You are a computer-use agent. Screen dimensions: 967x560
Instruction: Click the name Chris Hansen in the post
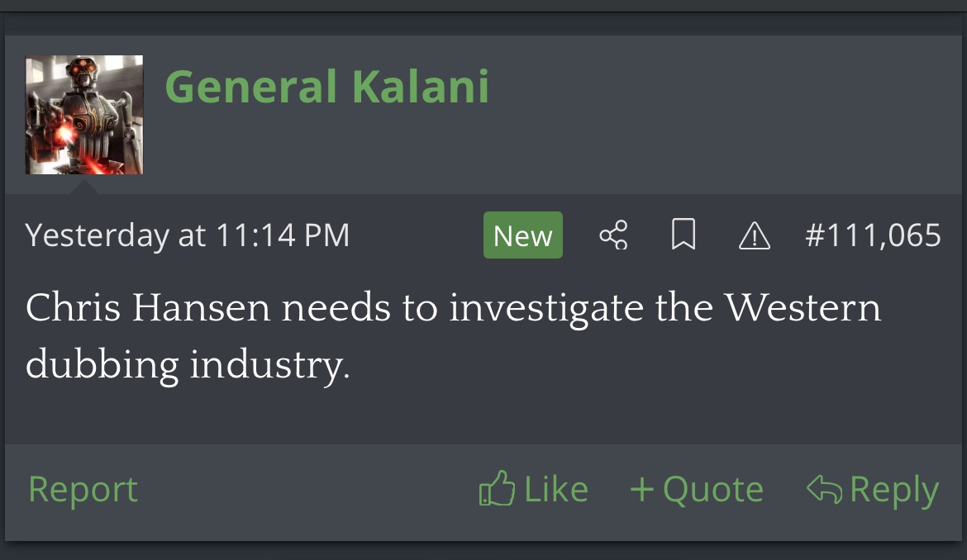point(148,309)
